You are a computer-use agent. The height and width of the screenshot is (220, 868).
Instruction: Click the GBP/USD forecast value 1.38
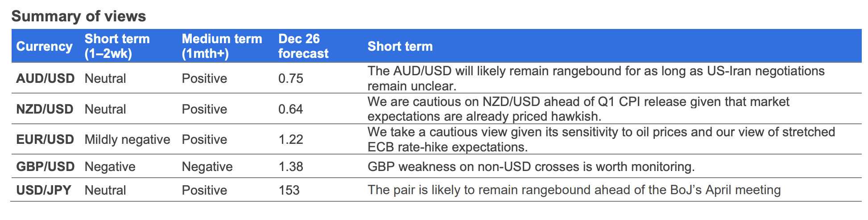[x=290, y=167]
